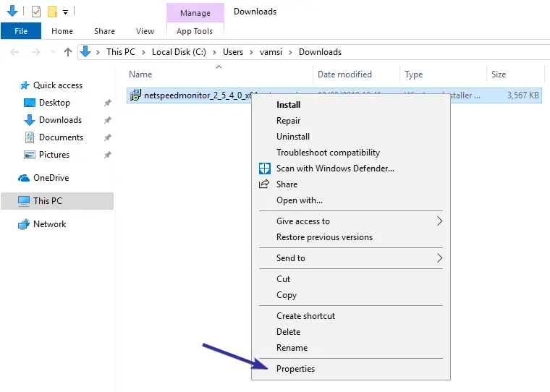Screen dimensions: 550x392
Task: Click the 3,567 KB size cell
Action: tap(522, 95)
